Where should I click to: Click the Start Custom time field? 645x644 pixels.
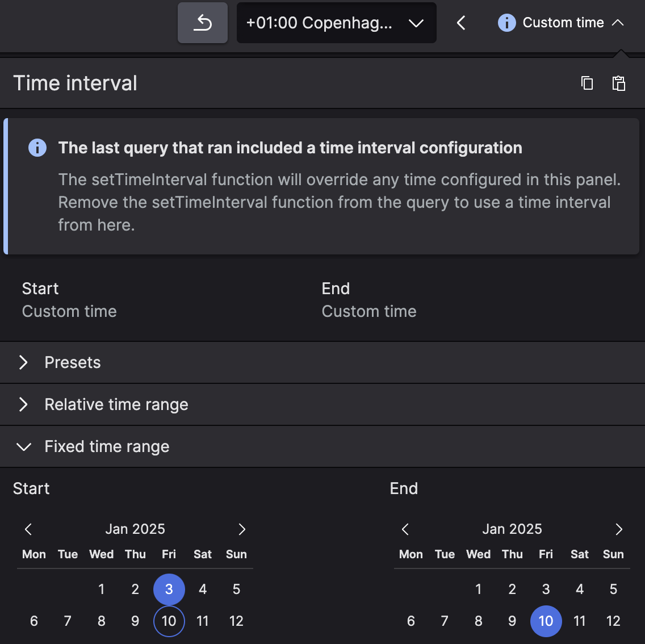pos(69,311)
